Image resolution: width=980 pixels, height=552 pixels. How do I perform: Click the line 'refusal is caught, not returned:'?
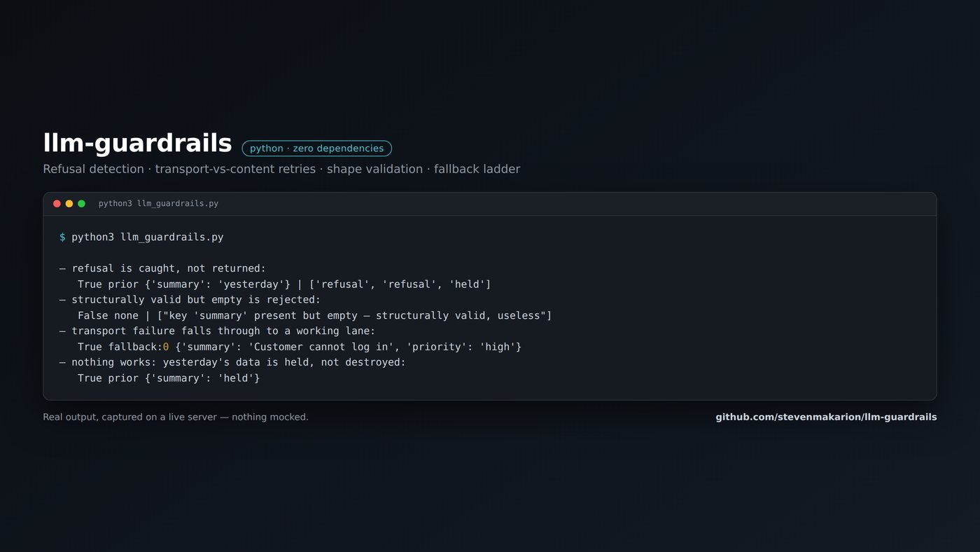pos(163,268)
